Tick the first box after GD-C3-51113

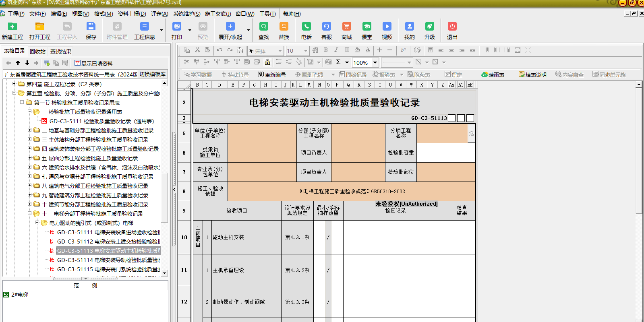452,118
